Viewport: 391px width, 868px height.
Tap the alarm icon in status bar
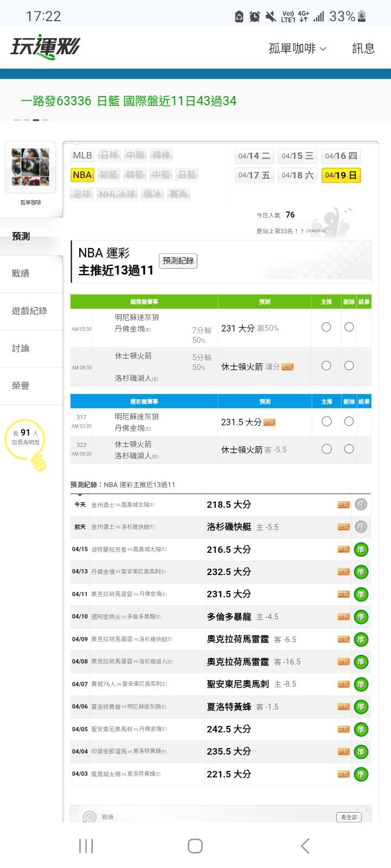(255, 17)
